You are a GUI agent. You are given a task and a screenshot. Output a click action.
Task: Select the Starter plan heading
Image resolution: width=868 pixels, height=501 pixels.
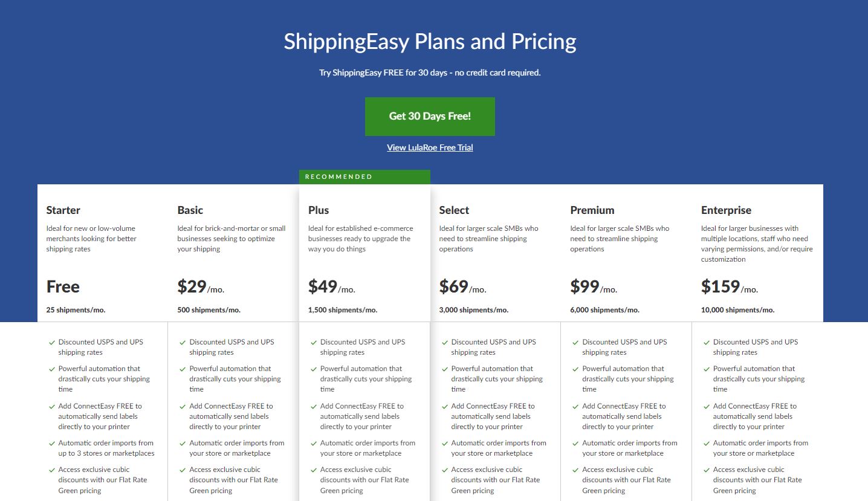coord(63,210)
